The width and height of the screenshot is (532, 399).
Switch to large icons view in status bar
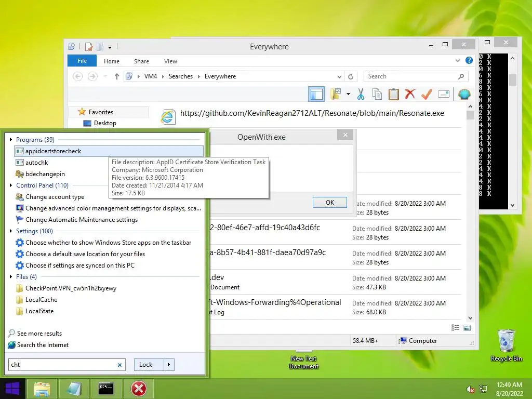[467, 328]
